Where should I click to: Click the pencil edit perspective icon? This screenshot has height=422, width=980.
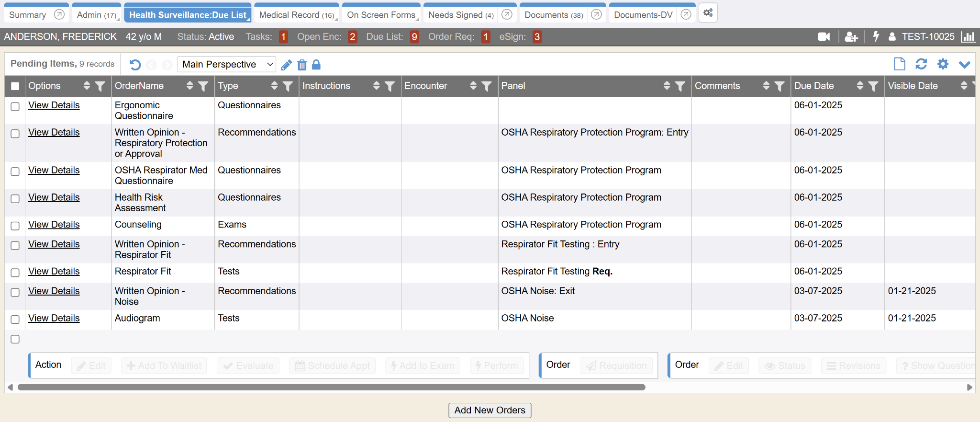pyautogui.click(x=286, y=65)
